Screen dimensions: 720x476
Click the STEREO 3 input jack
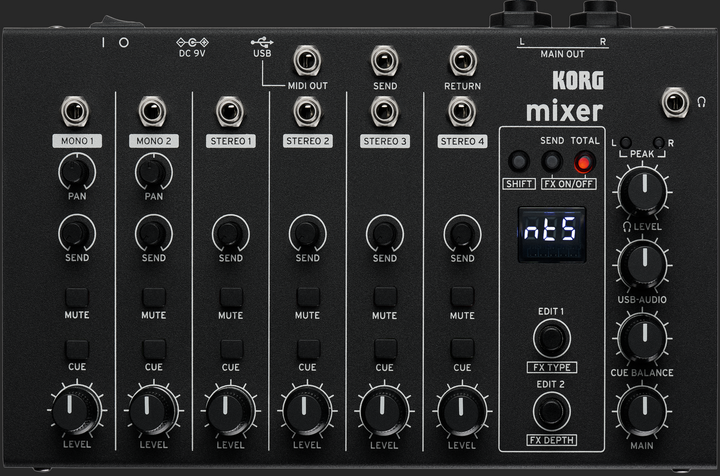click(x=385, y=112)
